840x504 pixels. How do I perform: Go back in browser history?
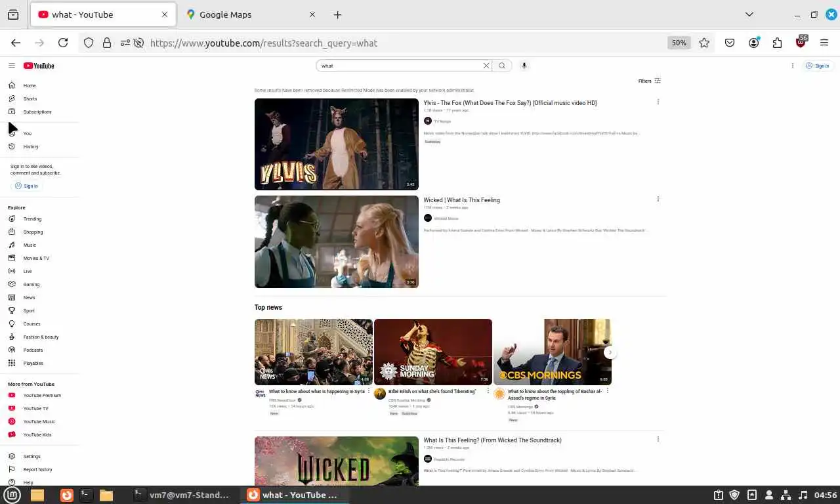coord(16,43)
